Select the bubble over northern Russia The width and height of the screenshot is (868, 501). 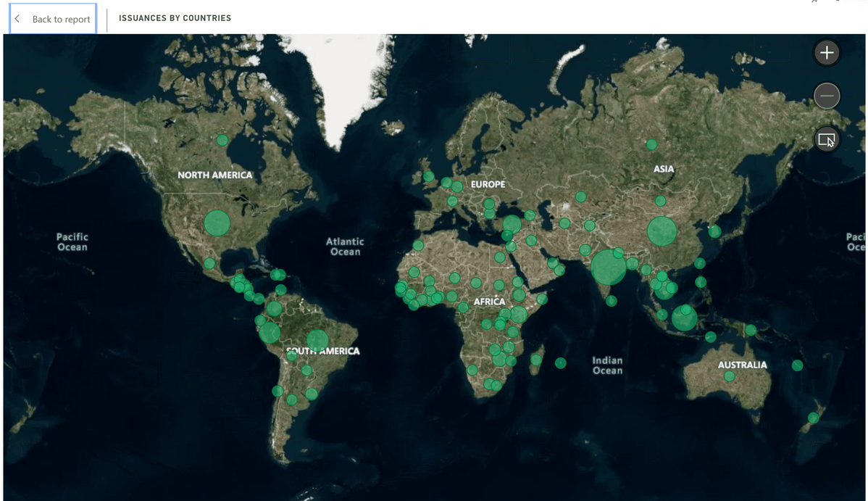(651, 144)
